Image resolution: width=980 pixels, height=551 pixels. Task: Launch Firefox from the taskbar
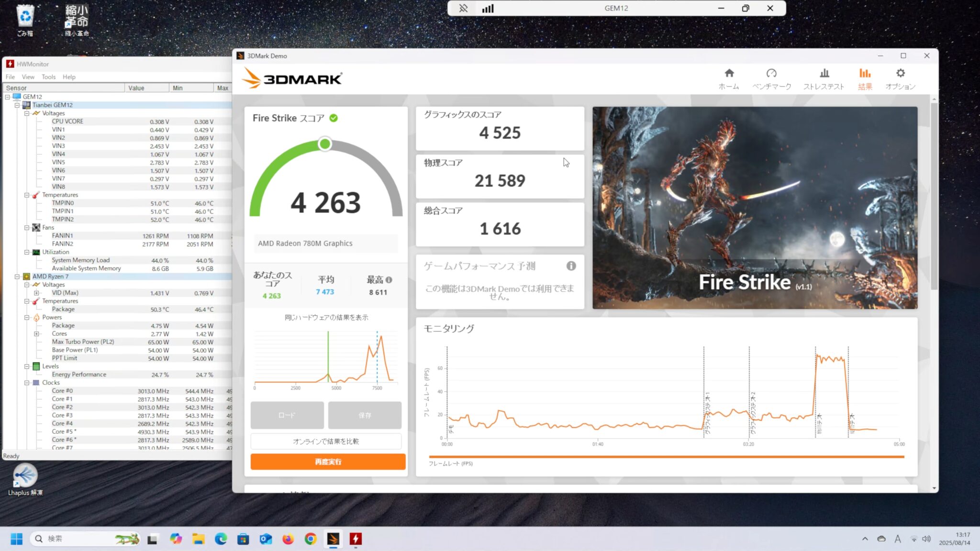(288, 539)
